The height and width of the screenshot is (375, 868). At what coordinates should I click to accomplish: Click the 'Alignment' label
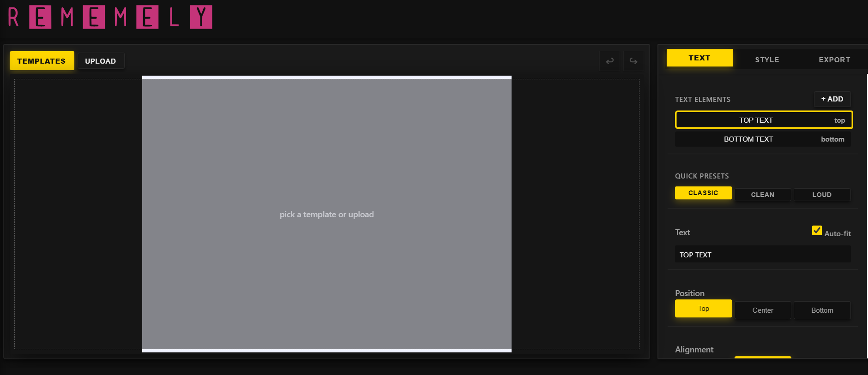coord(694,350)
